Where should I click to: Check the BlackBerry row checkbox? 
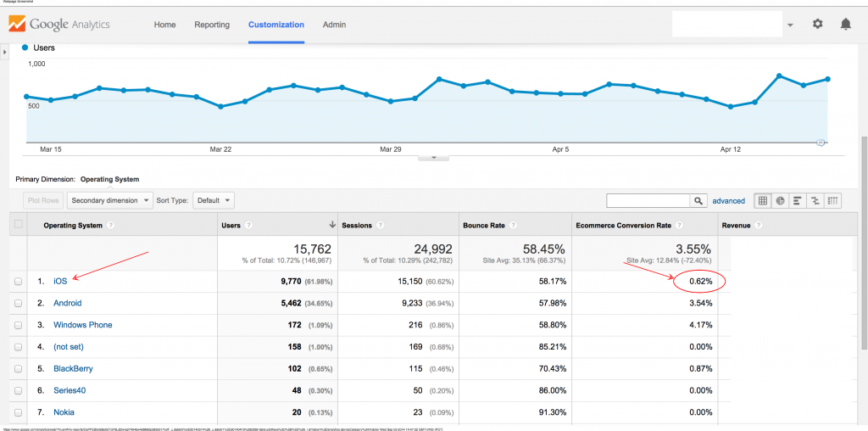[19, 369]
